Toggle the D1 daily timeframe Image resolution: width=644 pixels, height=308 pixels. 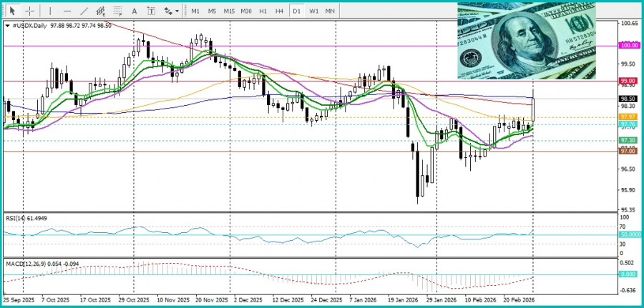pyautogui.click(x=297, y=11)
